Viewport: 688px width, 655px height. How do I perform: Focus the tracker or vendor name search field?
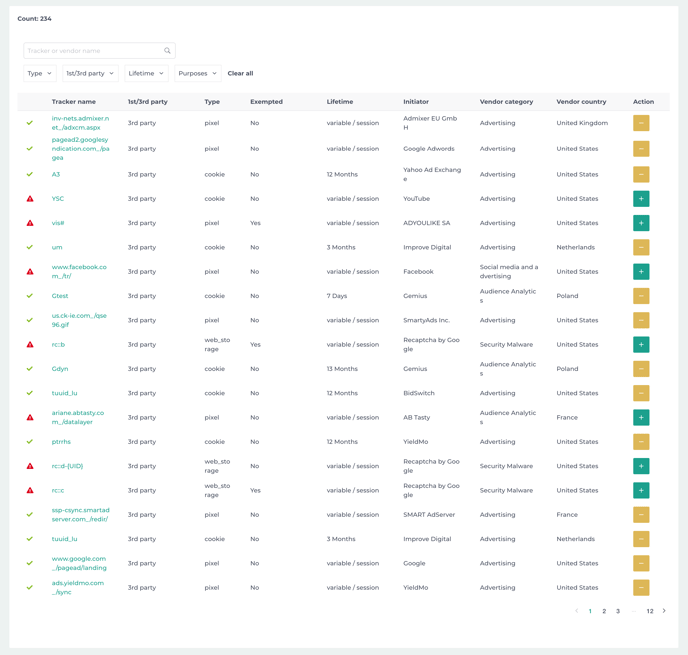(x=99, y=51)
